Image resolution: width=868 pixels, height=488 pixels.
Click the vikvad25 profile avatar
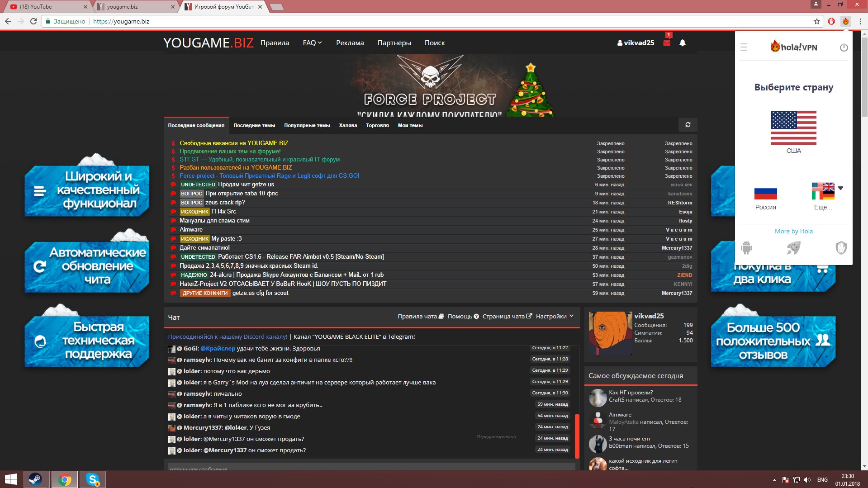[x=610, y=333]
